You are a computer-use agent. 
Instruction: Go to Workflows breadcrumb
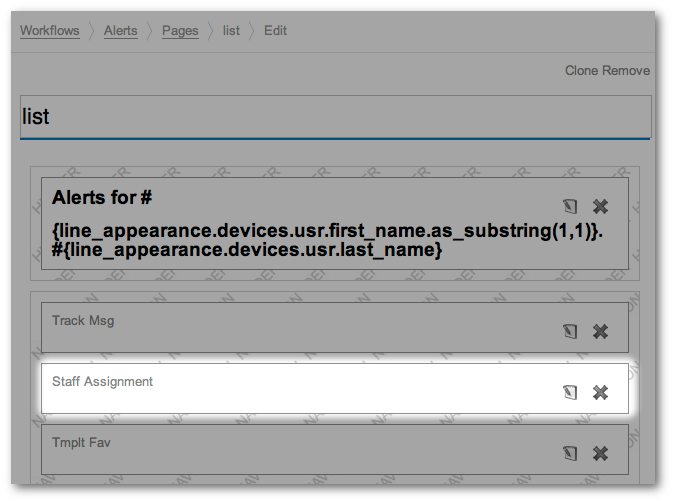click(50, 31)
